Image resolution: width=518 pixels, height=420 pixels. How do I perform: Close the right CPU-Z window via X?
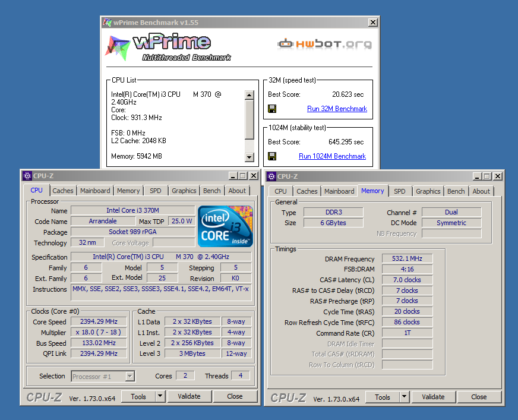(498, 176)
